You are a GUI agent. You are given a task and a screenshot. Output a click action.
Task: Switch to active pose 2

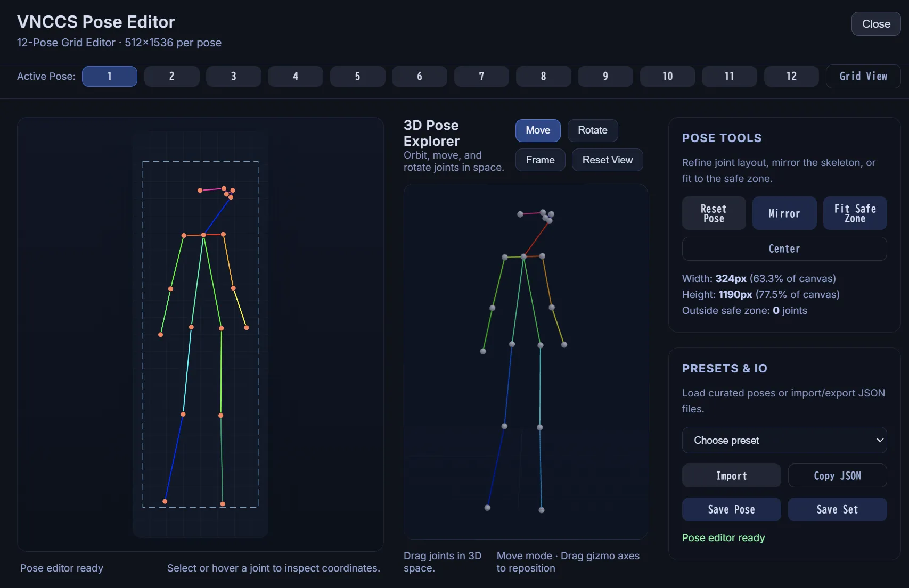point(171,76)
